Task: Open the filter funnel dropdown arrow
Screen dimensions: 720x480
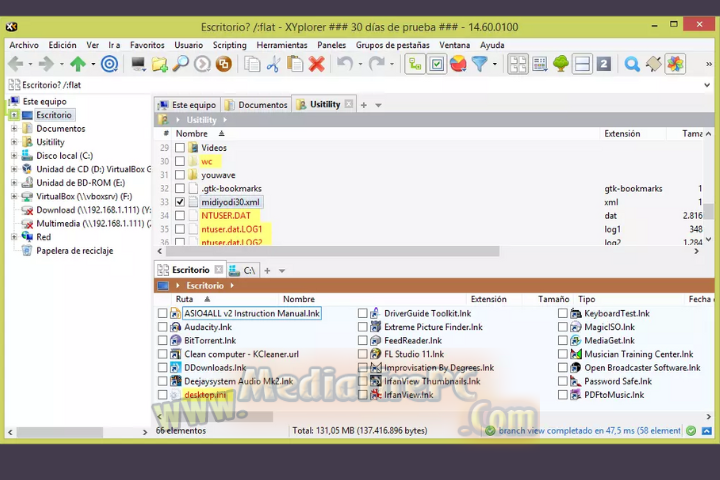Action: point(494,64)
